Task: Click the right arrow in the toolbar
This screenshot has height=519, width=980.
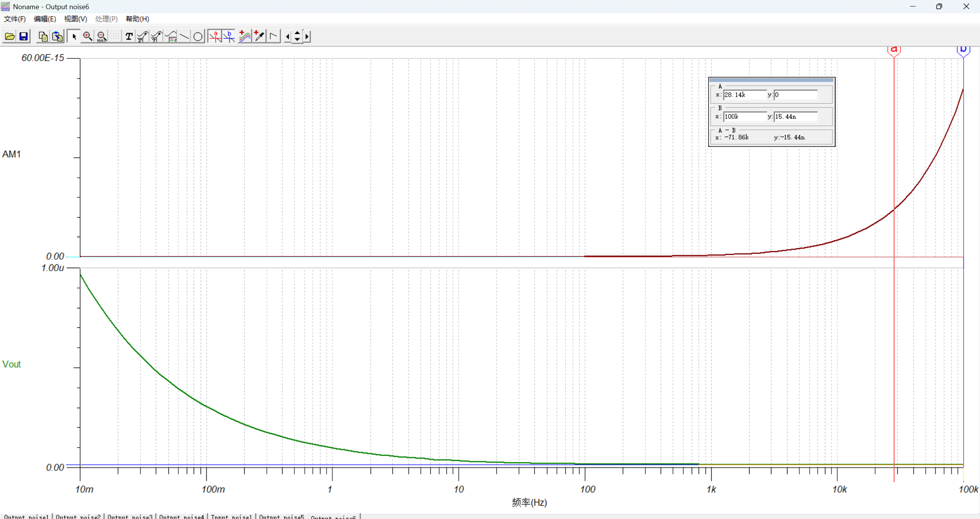Action: click(x=307, y=37)
